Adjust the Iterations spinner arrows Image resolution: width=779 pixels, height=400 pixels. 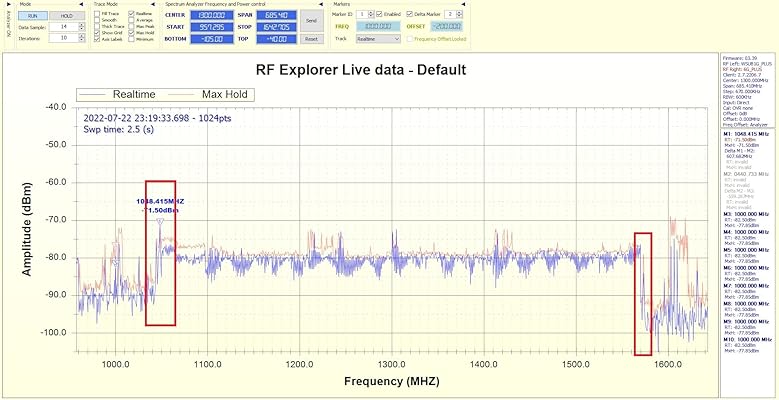(81, 38)
